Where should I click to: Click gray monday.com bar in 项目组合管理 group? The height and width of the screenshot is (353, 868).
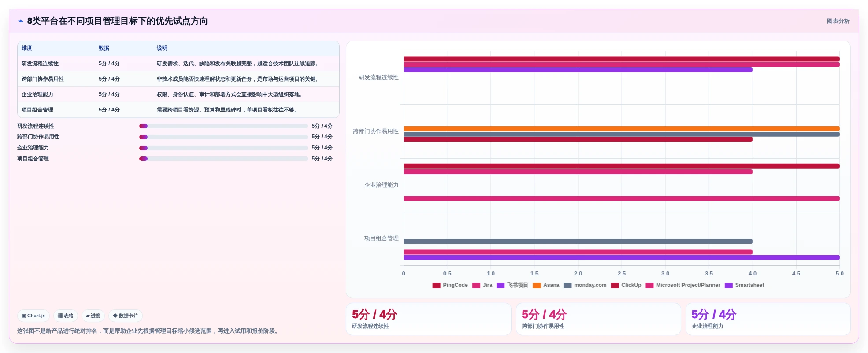pos(578,242)
